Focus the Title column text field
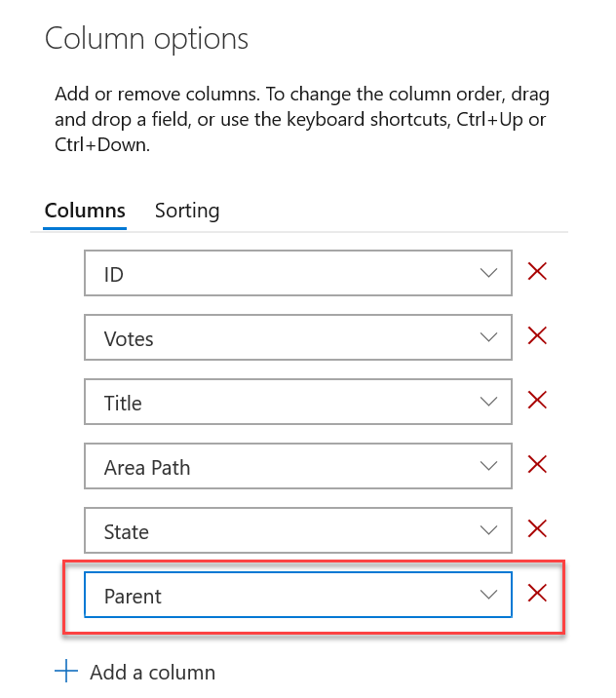This screenshot has width=616, height=698. pos(273,403)
